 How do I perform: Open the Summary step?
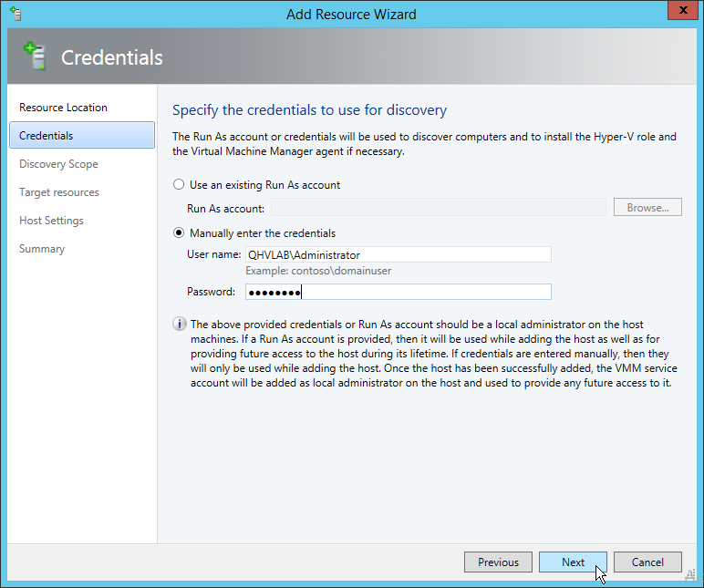[x=42, y=249]
